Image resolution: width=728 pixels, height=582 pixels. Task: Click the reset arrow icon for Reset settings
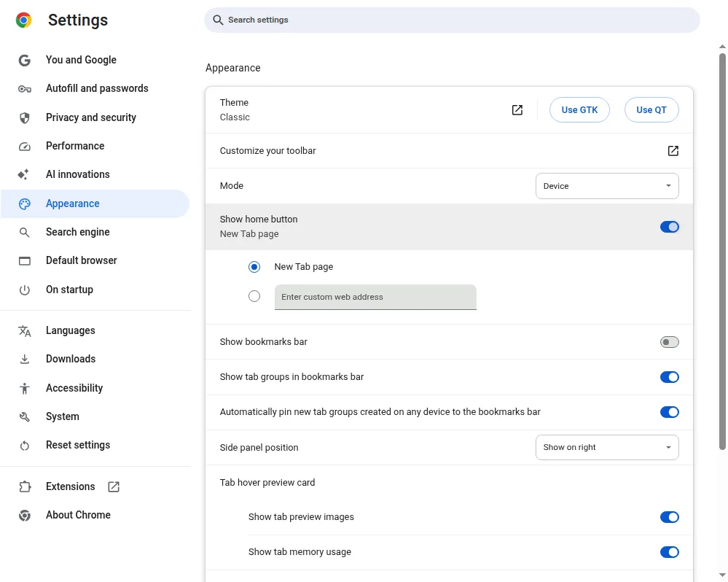coord(25,446)
